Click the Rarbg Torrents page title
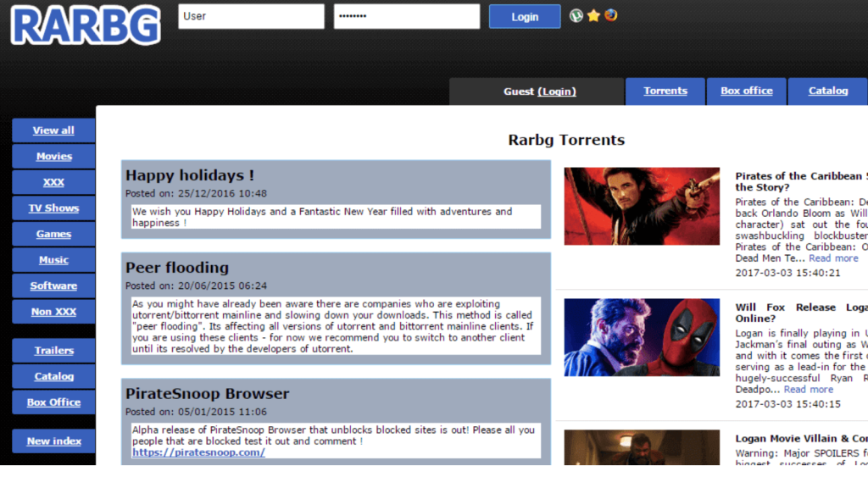 pyautogui.click(x=566, y=140)
